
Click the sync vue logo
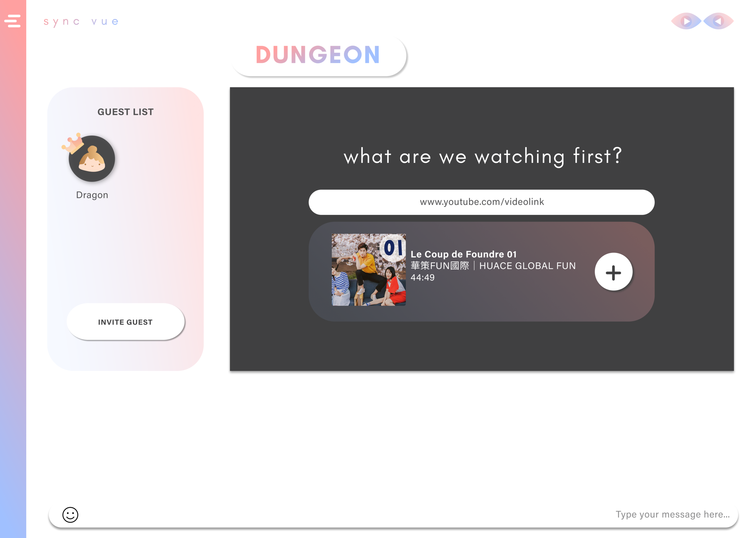pyautogui.click(x=80, y=21)
